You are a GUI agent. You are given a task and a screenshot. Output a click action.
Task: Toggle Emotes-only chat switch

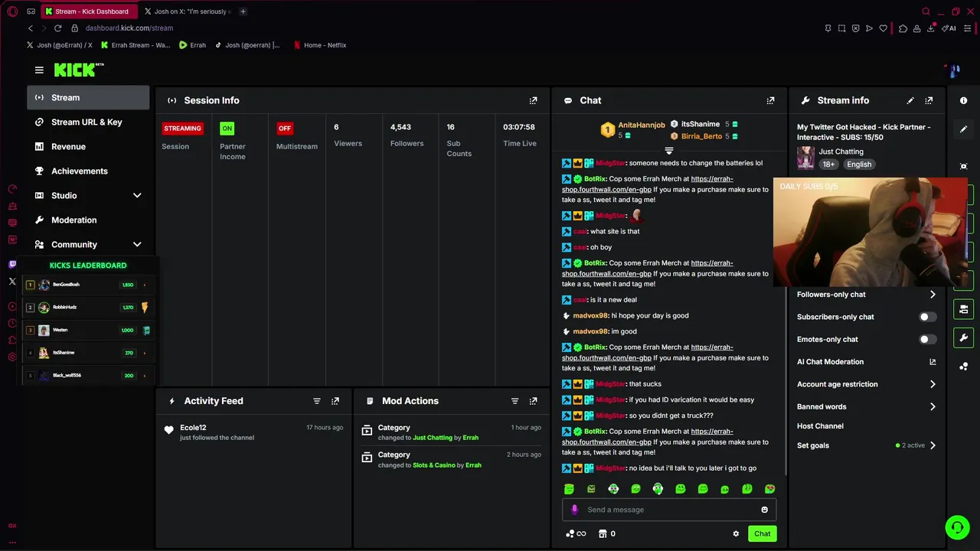click(x=927, y=340)
